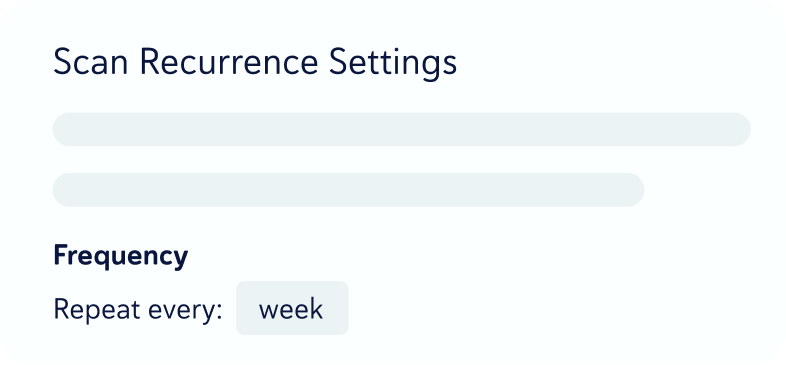This screenshot has width=786, height=365.
Task: Select the first skeleton bar under the title
Action: click(402, 129)
